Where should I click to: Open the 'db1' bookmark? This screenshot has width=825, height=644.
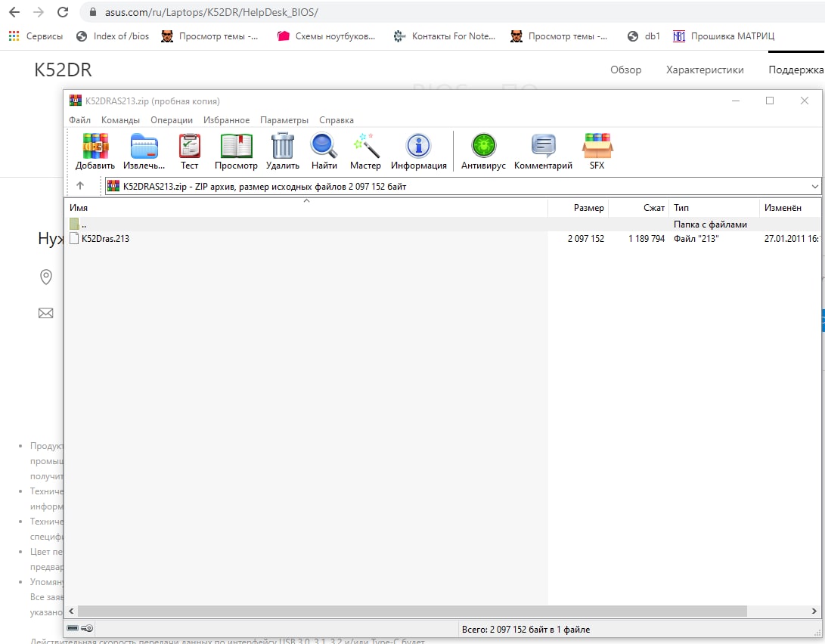[644, 36]
